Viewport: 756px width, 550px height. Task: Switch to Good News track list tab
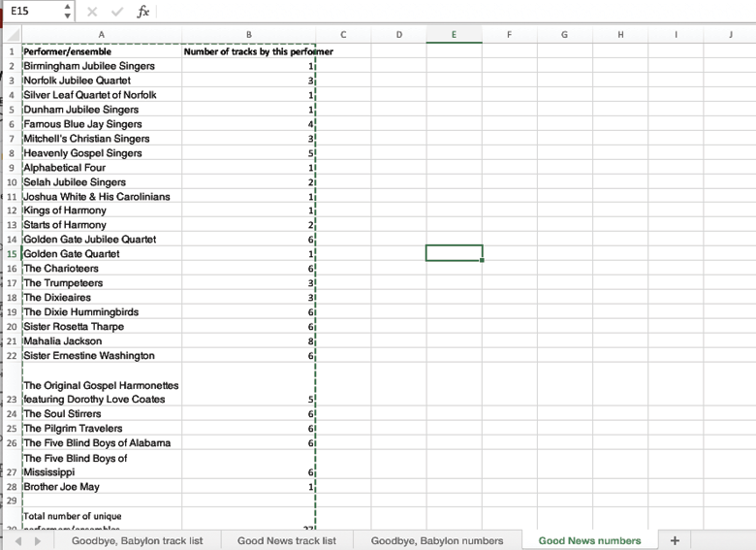286,540
